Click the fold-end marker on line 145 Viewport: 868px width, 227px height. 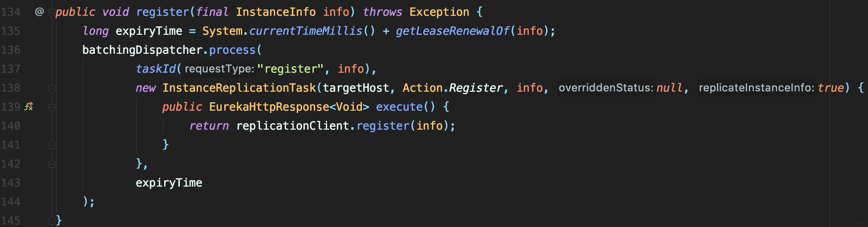coord(52,220)
